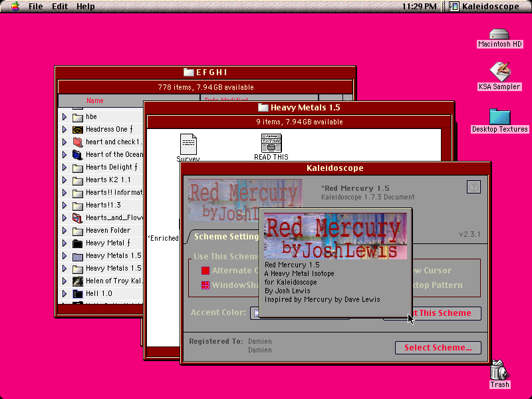532x399 pixels.
Task: Click the Hearts K2 1.1 folder icon
Action: [78, 180]
